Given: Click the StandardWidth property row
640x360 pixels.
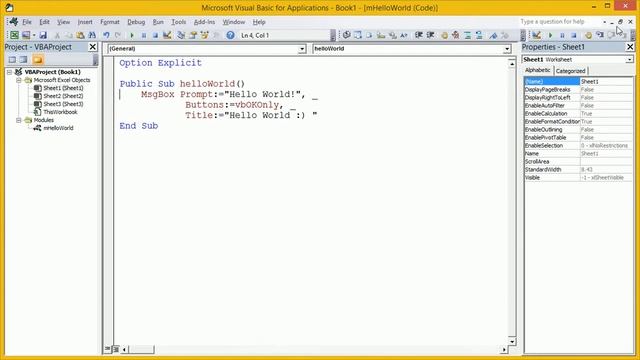Looking at the screenshot, I should click(578, 169).
